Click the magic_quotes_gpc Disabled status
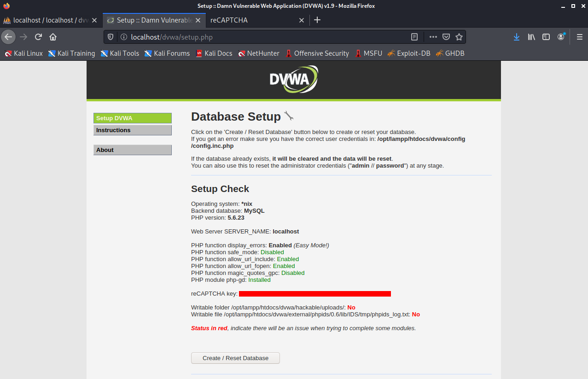Screen dimensions: 588x379 point(293,273)
